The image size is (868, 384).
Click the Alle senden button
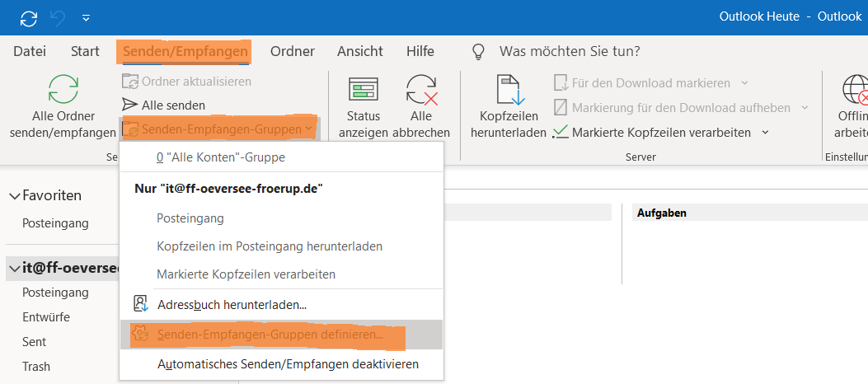(x=164, y=105)
